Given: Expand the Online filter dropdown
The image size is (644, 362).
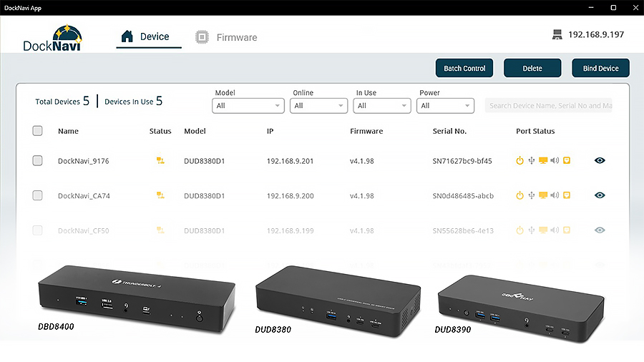Looking at the screenshot, I should [x=318, y=106].
